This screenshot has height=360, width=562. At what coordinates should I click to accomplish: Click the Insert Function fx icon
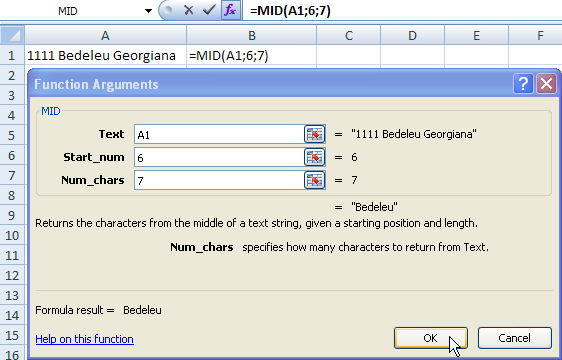pos(230,10)
